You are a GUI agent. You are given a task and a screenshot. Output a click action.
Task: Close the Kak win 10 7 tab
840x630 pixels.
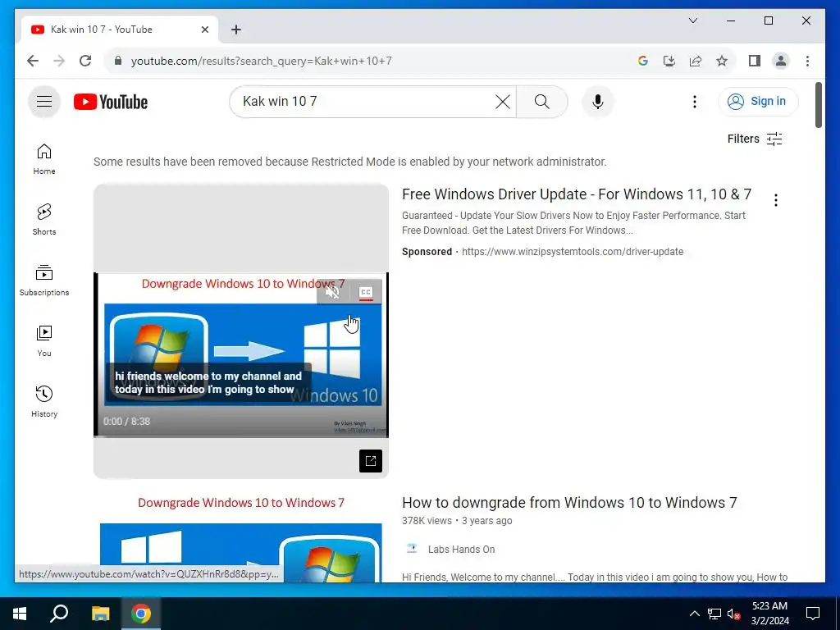point(204,30)
